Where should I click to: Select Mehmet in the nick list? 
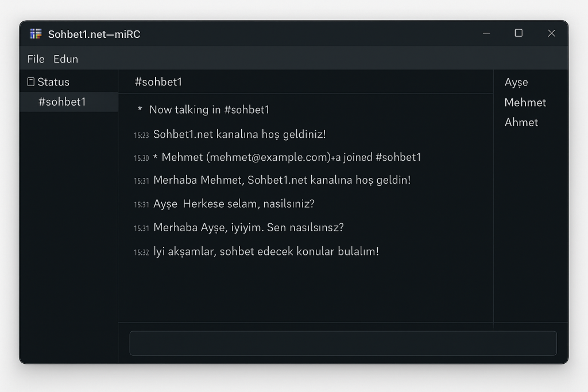tap(525, 102)
